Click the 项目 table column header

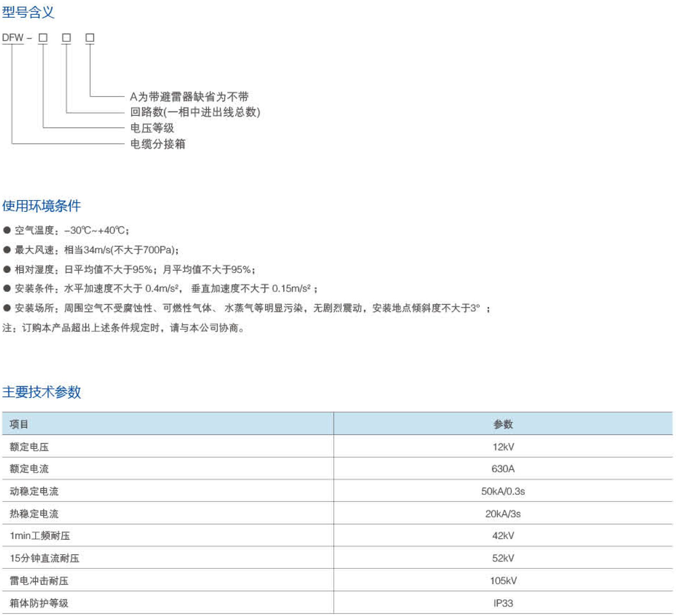19,424
